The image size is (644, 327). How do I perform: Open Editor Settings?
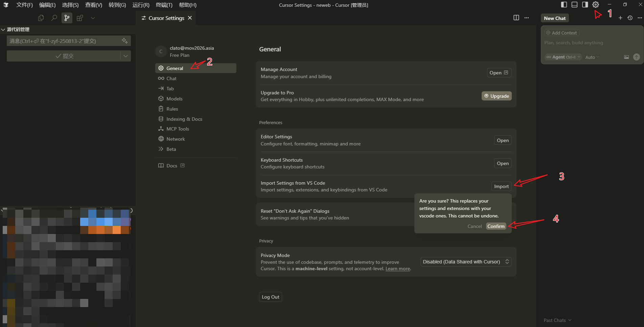point(503,140)
